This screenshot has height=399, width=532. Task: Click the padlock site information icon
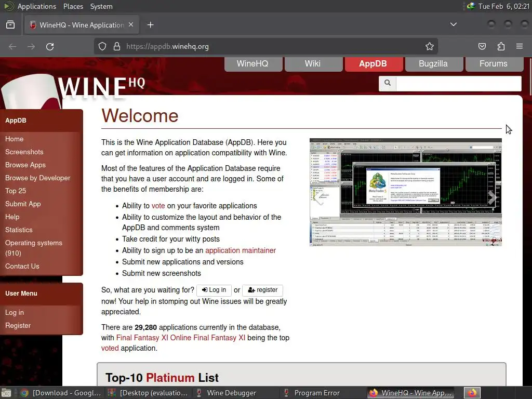click(x=117, y=46)
